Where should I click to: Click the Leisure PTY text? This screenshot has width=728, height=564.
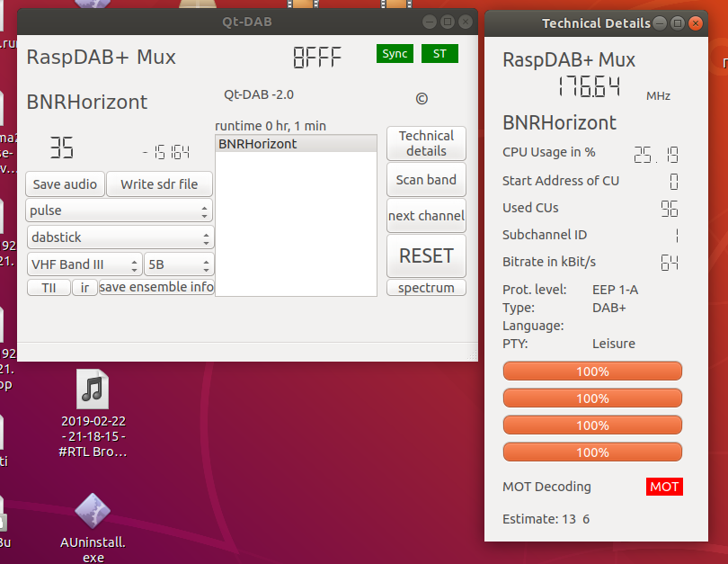tap(614, 344)
